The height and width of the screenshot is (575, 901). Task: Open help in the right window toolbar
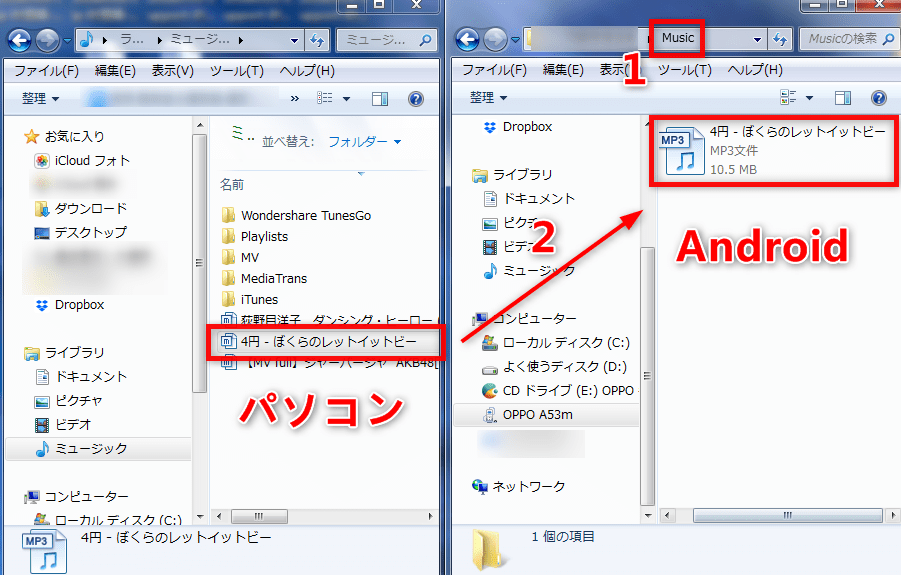[879, 98]
